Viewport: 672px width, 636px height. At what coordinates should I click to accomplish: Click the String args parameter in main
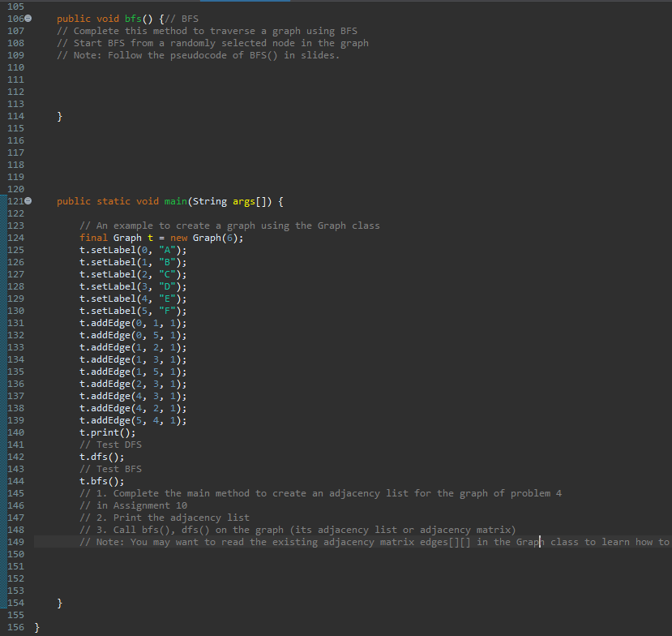(x=225, y=200)
